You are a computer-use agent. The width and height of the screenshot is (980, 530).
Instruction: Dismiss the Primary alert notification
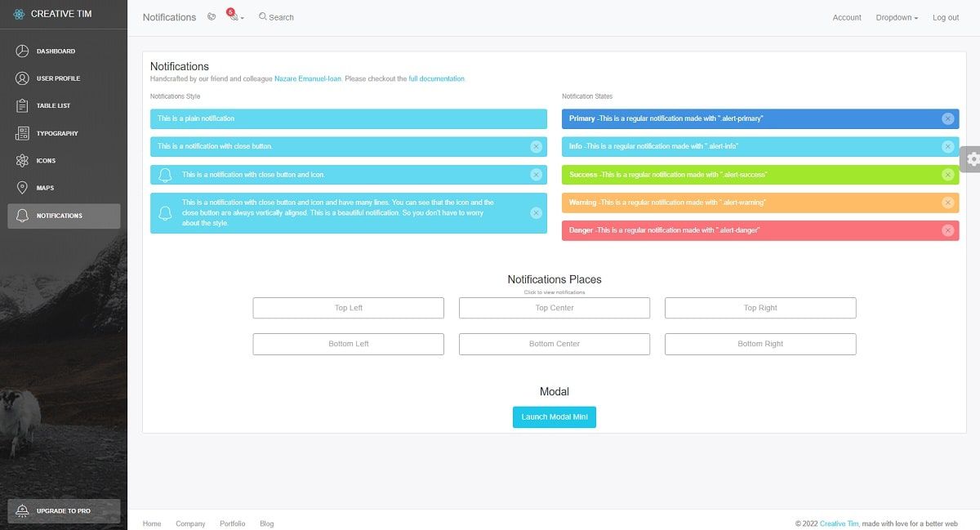(x=948, y=118)
